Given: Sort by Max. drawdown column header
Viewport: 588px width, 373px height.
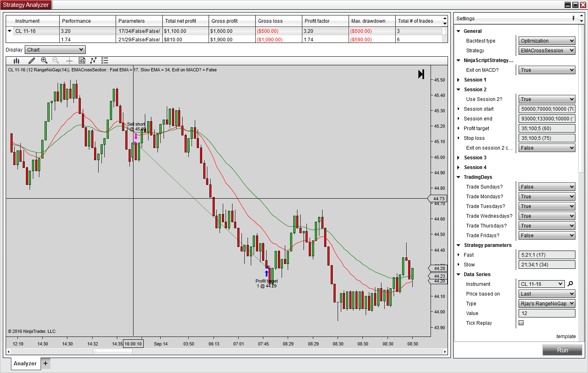Looking at the screenshot, I should point(372,21).
